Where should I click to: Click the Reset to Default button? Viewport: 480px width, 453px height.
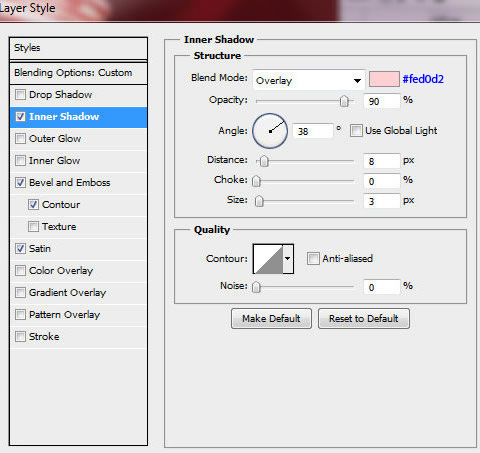364,319
